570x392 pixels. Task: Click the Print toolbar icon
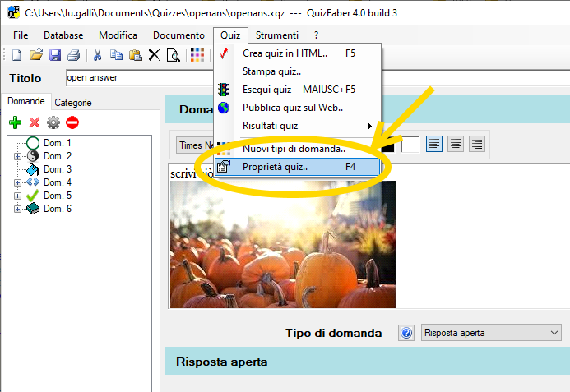coord(73,55)
